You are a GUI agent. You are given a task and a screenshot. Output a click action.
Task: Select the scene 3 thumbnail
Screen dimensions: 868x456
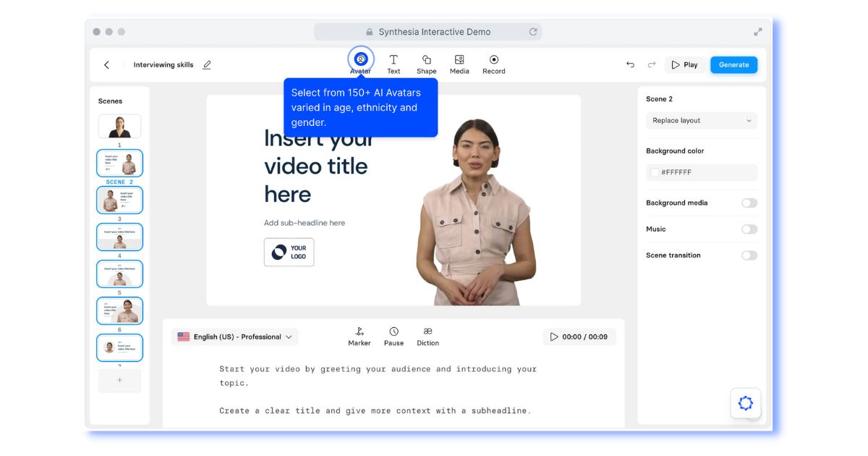(119, 200)
